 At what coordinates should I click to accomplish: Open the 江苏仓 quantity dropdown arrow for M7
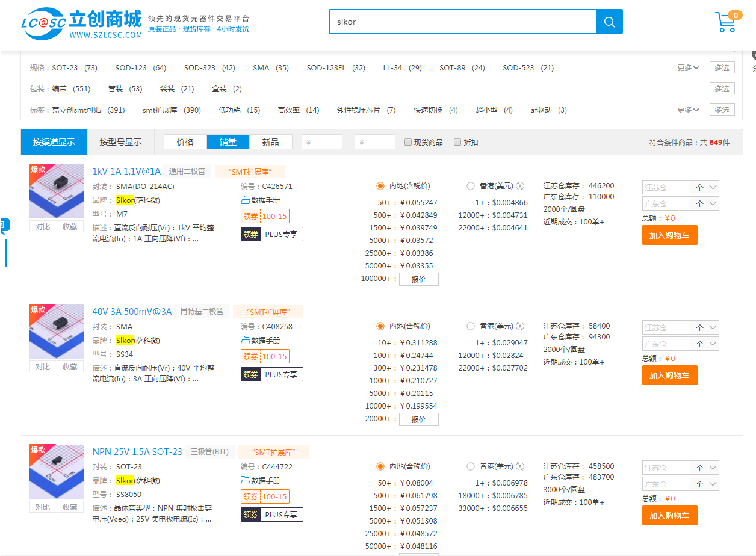tap(713, 187)
